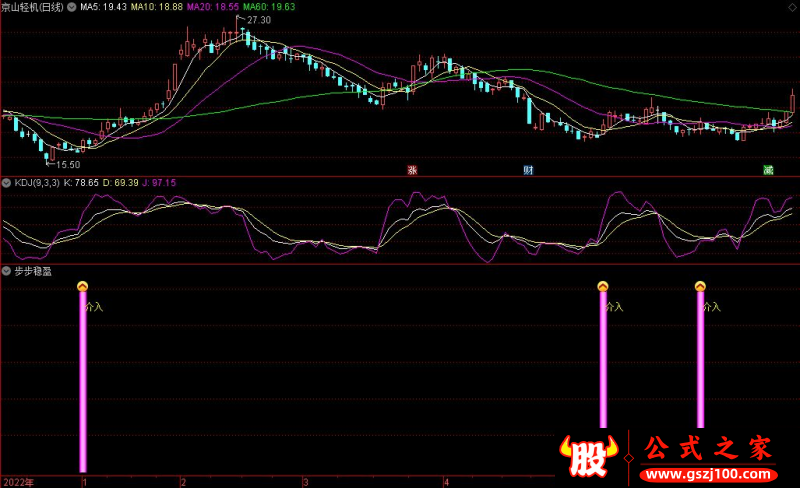This screenshot has width=800, height=488.
Task: Click the blue 财 event marker
Action: [x=529, y=170]
